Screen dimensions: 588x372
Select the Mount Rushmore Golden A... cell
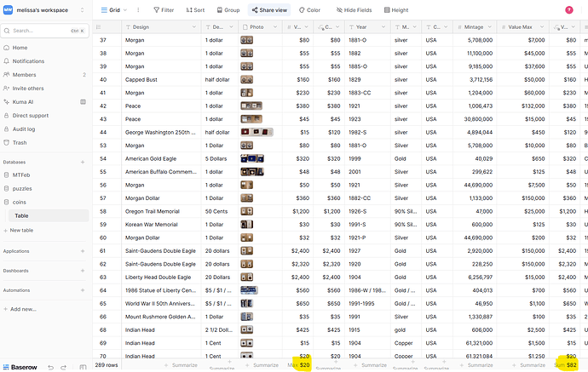[x=161, y=317]
